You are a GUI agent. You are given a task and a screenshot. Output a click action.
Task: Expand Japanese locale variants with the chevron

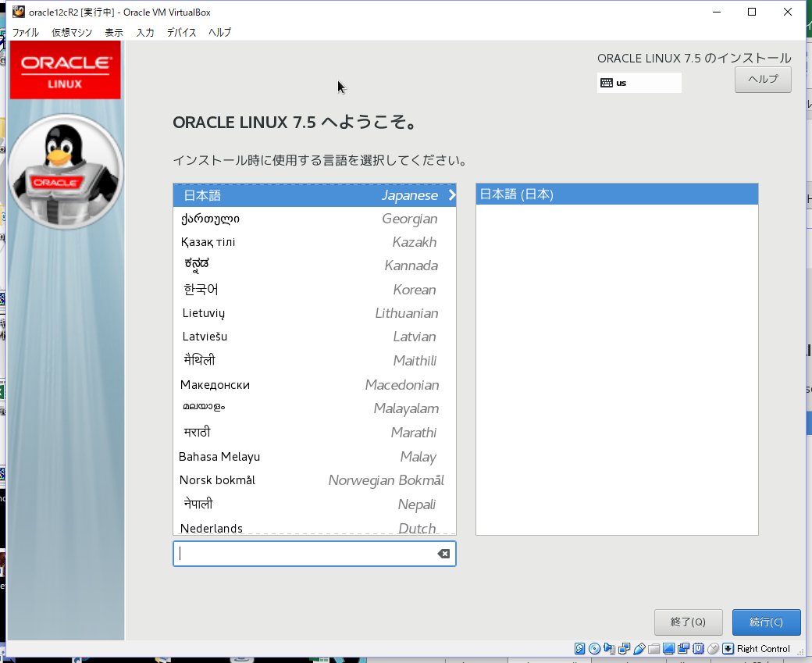[x=451, y=195]
